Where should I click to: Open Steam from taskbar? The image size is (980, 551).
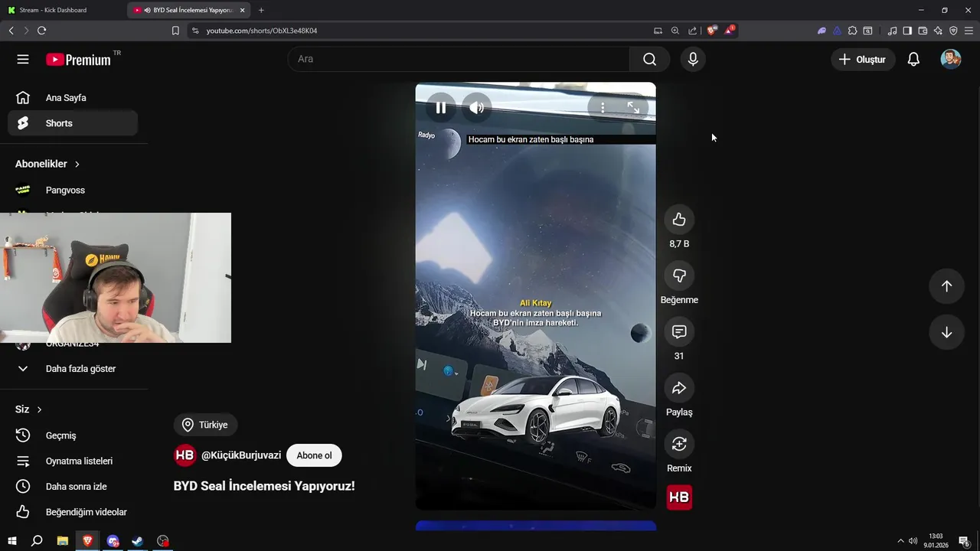point(137,541)
